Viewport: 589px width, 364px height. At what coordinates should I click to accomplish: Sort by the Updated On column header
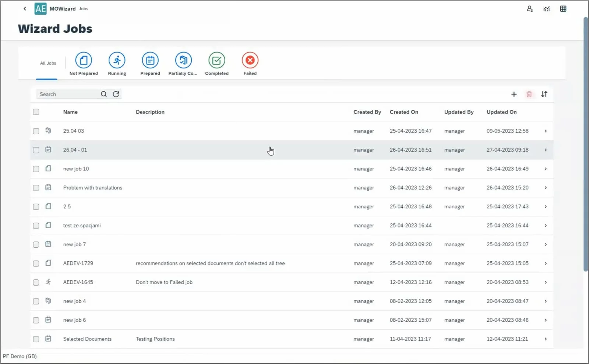[501, 112]
